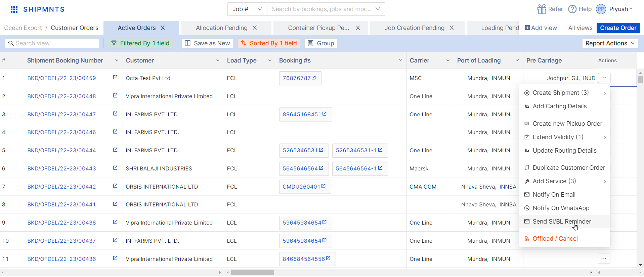644x277 pixels.
Task: Click the Filtered By 1 field button
Action: (140, 43)
